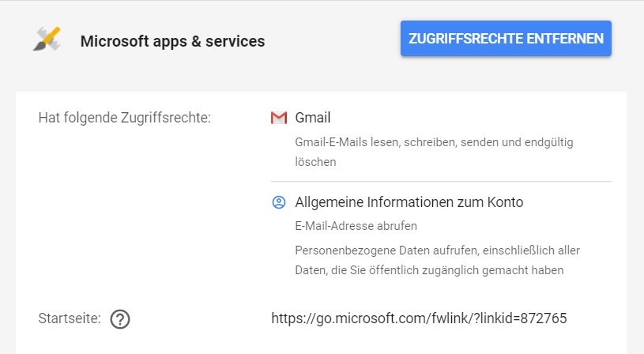Click the Personenbezogene Daten aufrufen line
644x354 pixels.
437,250
